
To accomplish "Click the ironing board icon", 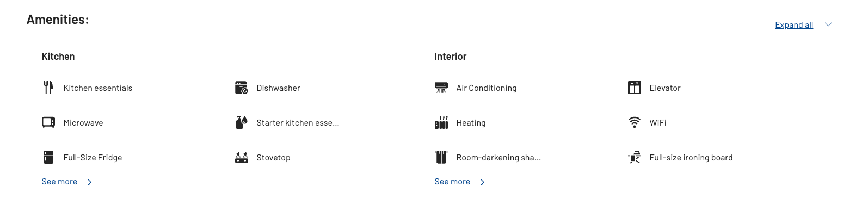I will tap(635, 157).
